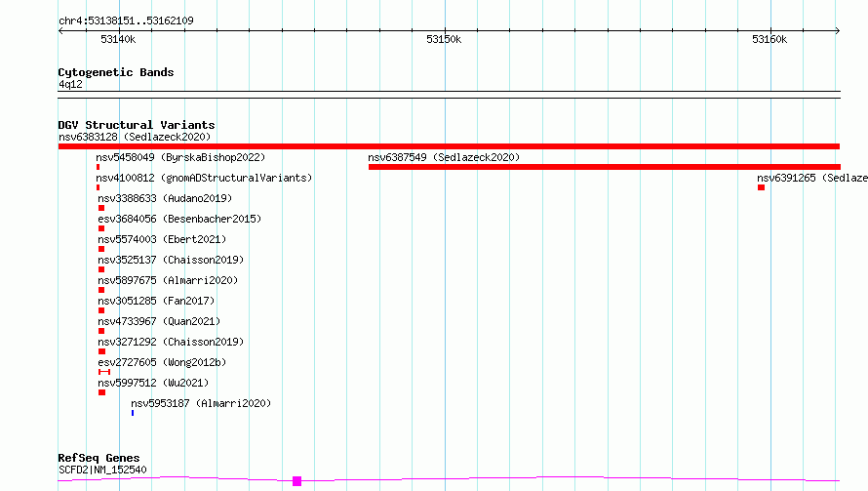Click the long red nsv6383128 variant bar

449,146
